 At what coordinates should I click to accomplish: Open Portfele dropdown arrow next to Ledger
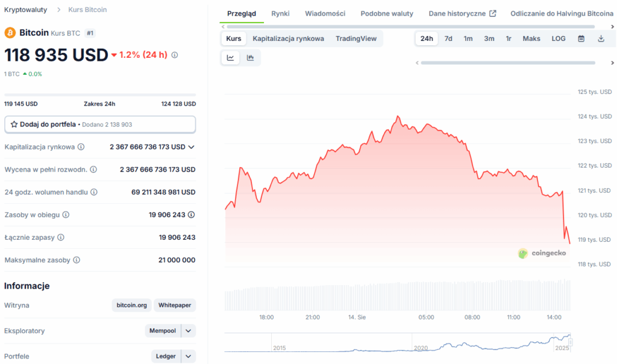pos(189,357)
